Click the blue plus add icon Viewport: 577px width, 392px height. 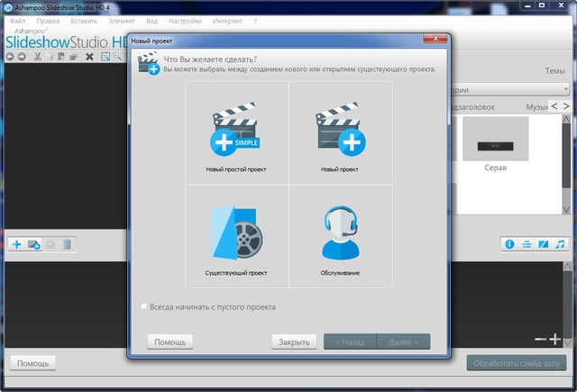16,244
